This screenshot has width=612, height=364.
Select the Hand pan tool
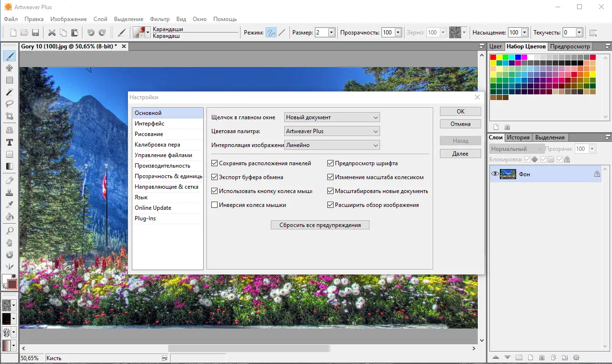[x=9, y=243]
